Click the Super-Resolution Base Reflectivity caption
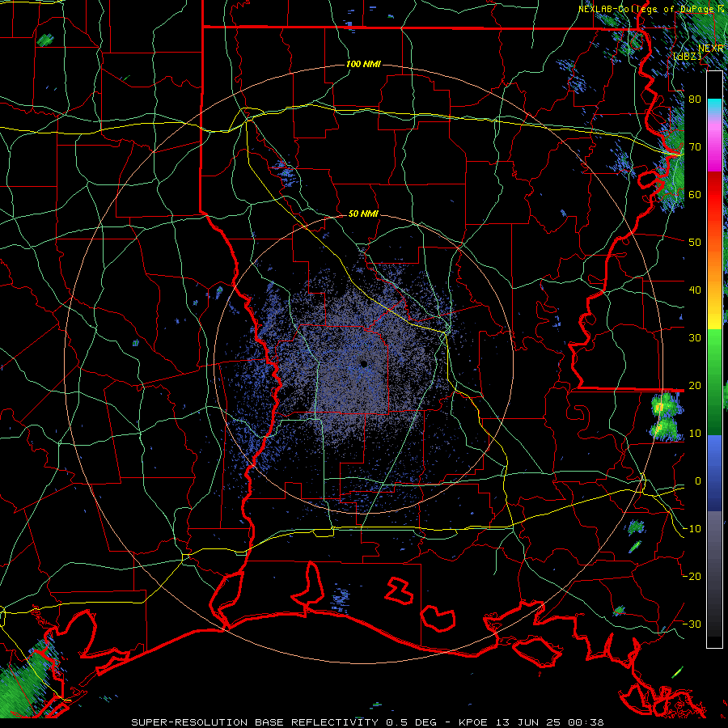This screenshot has width=728, height=728. point(367,722)
